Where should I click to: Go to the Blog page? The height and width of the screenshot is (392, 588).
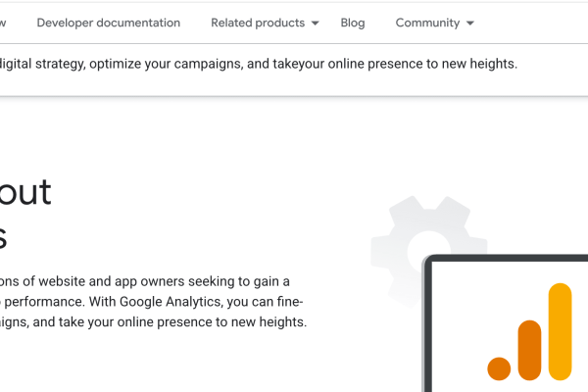(x=353, y=23)
